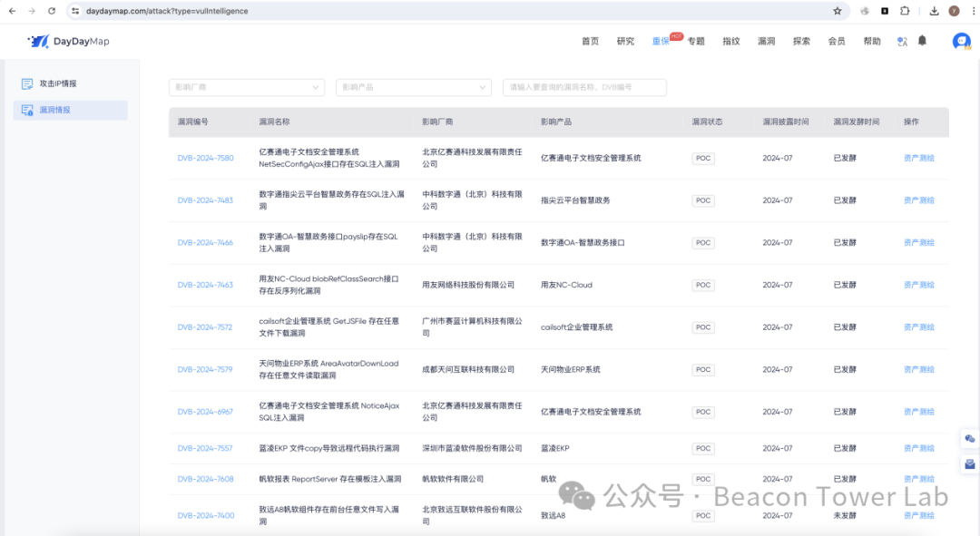Click the browser forward arrow

(31, 11)
